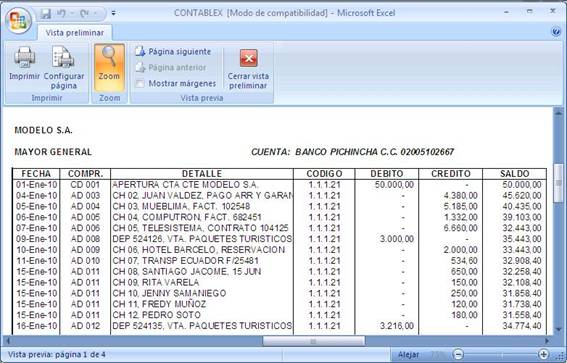Viewport: 567px width, 363px height.
Task: Open the round Office button menu
Action: point(18,20)
